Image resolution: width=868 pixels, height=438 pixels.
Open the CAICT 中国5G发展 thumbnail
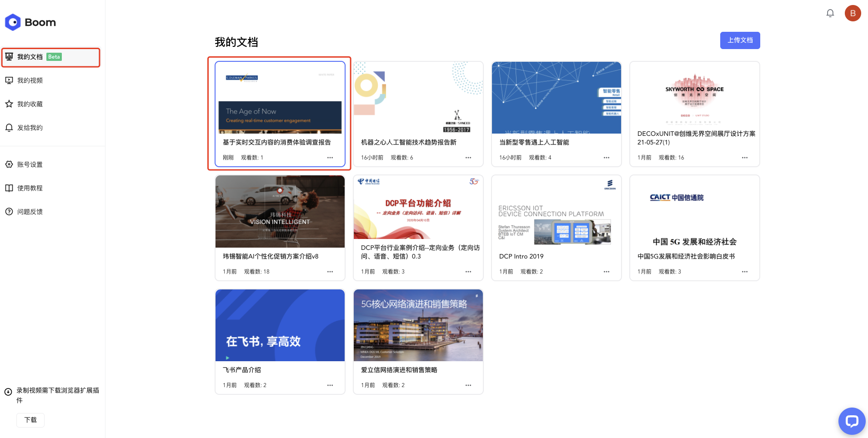[695, 212]
